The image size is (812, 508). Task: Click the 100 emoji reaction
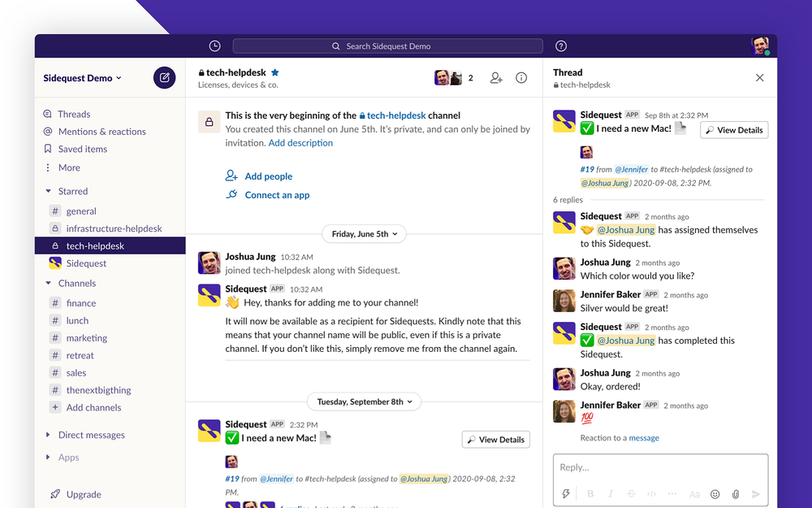pos(587,418)
